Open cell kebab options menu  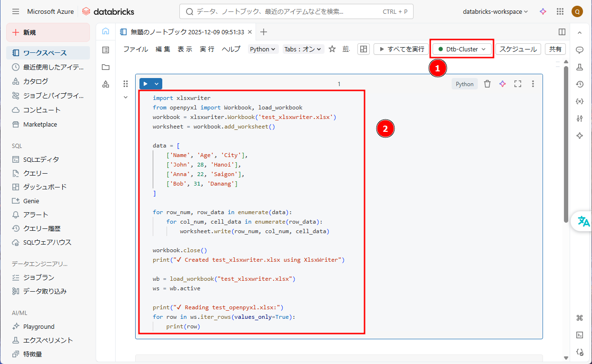point(533,84)
